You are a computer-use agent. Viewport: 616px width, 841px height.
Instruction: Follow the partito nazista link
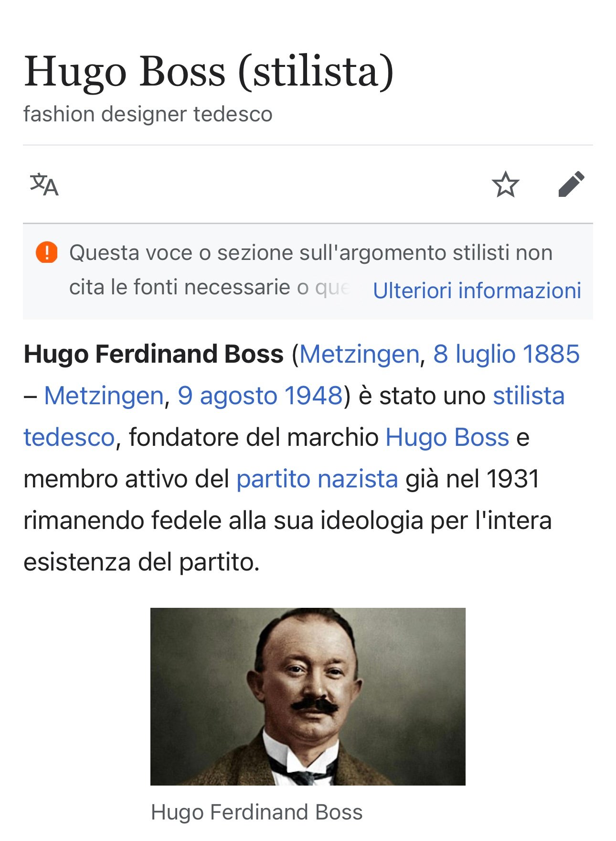(x=317, y=479)
